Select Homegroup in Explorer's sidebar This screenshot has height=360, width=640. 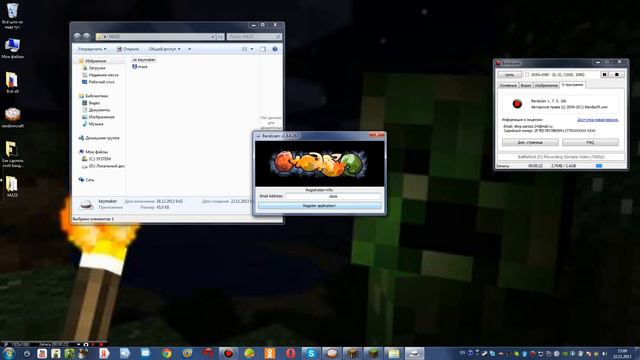click(x=99, y=138)
